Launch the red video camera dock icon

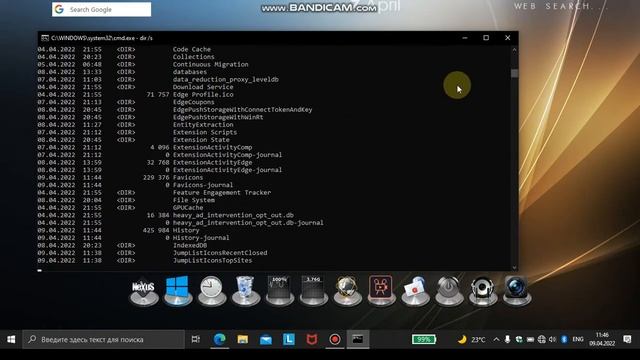pyautogui.click(x=381, y=290)
